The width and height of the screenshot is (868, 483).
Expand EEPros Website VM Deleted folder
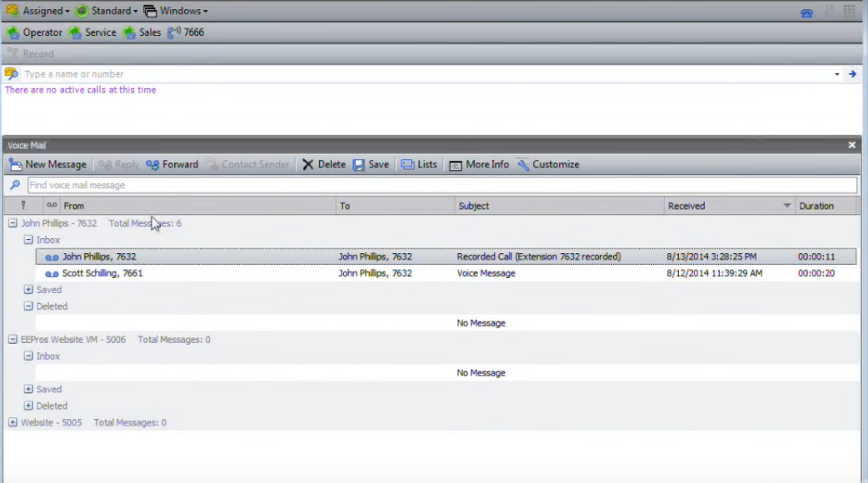click(28, 406)
